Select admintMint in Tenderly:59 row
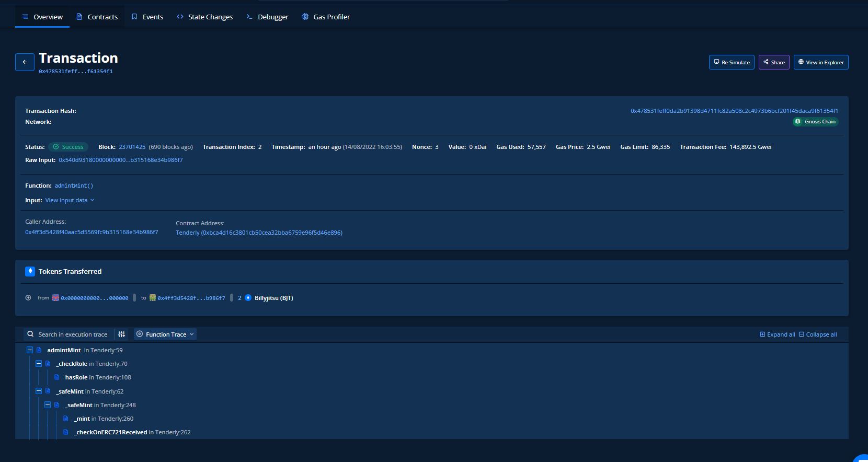 [x=85, y=350]
